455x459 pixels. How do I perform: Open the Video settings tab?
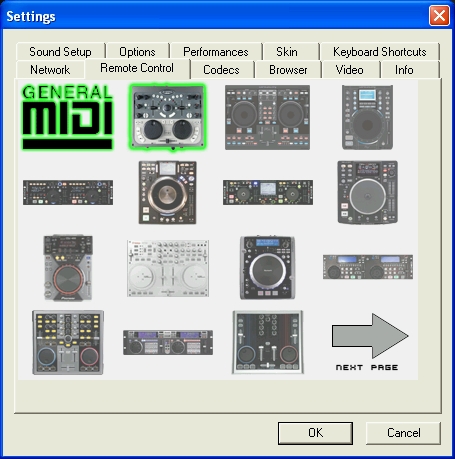pyautogui.click(x=350, y=70)
